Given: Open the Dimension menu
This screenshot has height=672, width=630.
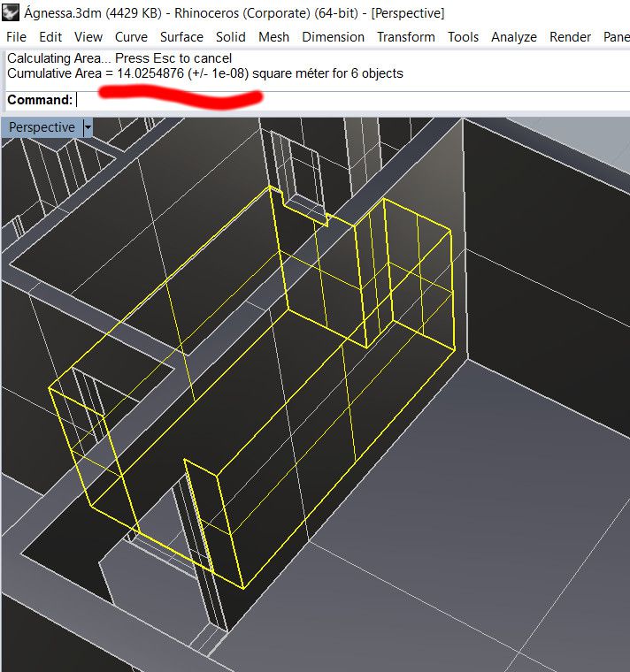Looking at the screenshot, I should point(334,37).
